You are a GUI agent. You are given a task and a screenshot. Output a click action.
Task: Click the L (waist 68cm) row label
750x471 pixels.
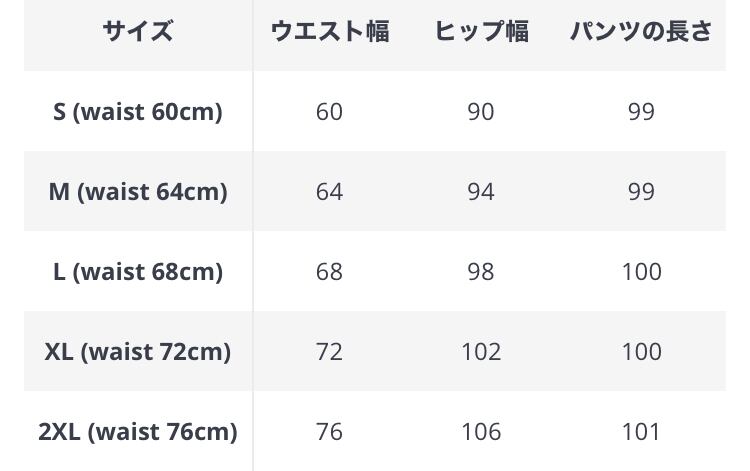tap(138, 271)
